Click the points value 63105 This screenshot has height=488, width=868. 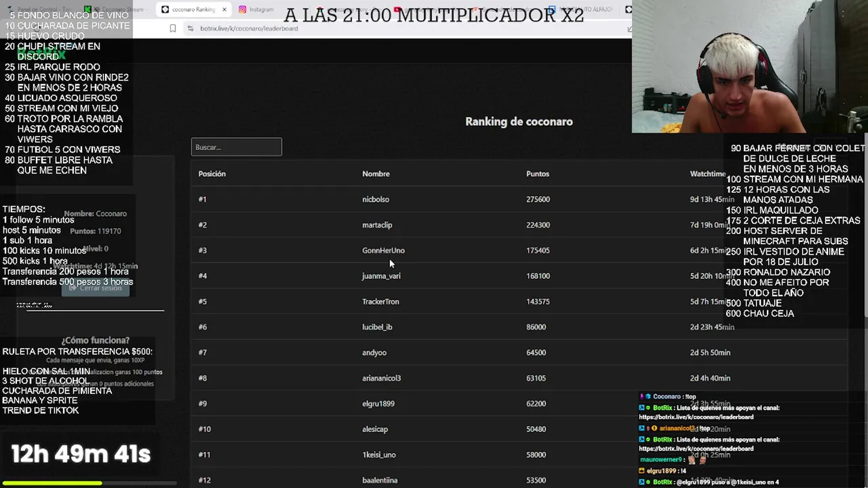[536, 378]
